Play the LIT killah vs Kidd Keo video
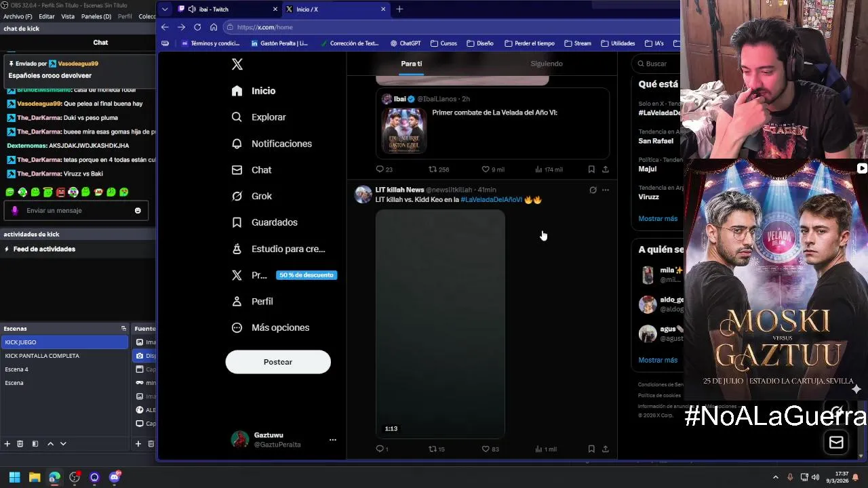 click(x=440, y=324)
